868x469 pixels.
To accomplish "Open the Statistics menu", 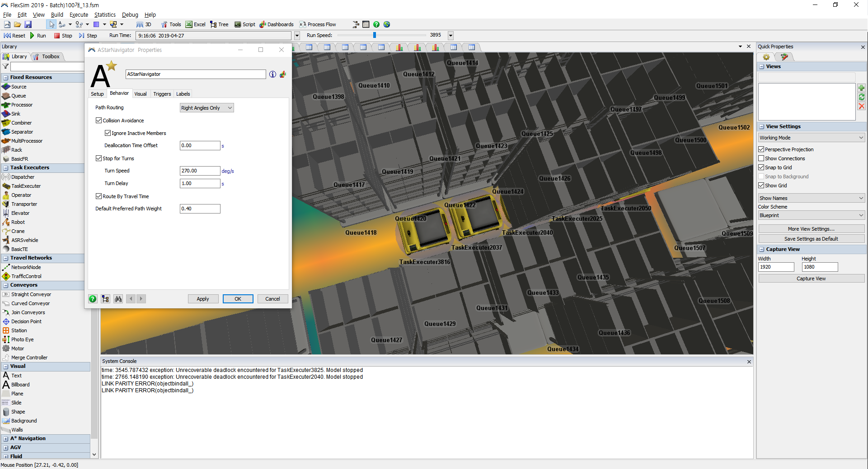I will coord(105,14).
